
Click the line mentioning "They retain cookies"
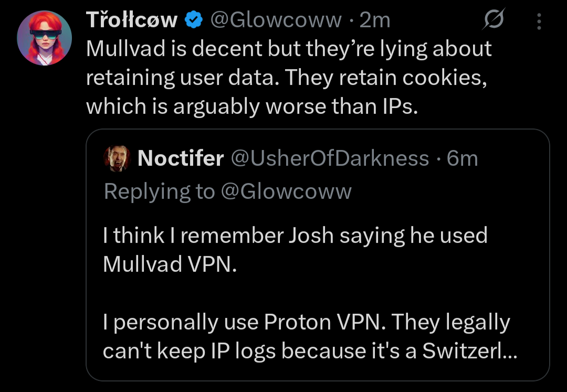tap(290, 78)
